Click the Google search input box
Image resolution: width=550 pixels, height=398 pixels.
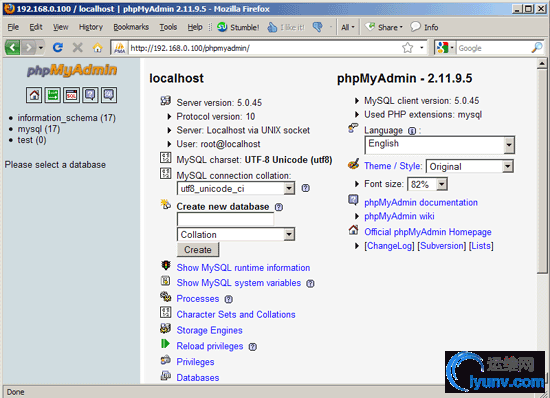coord(493,48)
